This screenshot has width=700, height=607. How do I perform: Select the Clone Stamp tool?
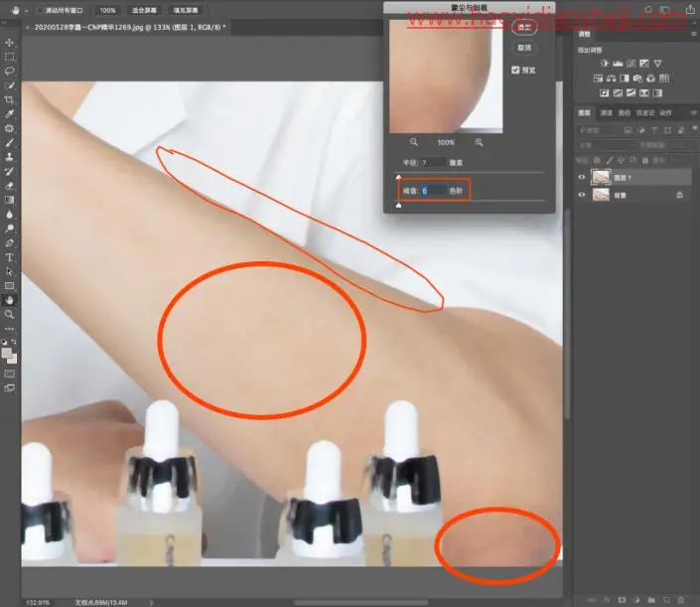(9, 157)
